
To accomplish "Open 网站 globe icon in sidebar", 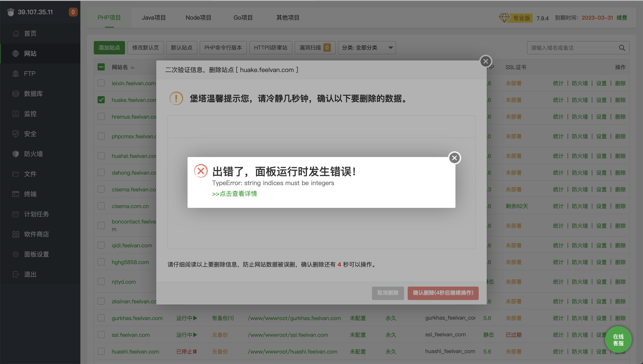I will [x=15, y=54].
